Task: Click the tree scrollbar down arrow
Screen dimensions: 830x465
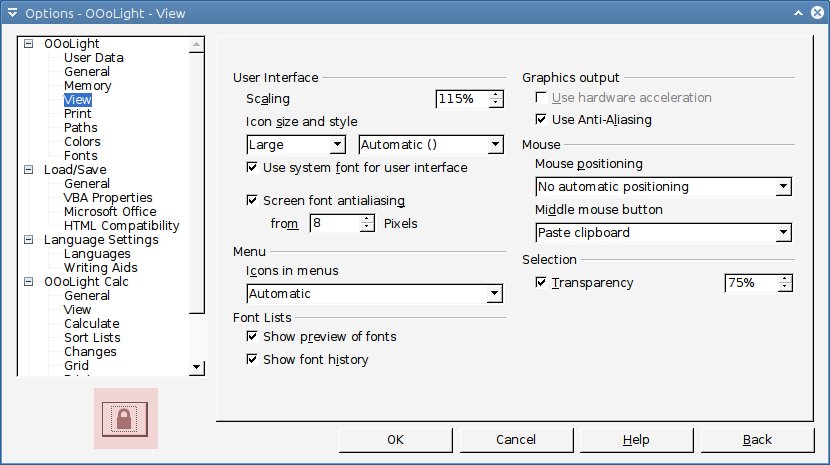Action: [196, 366]
